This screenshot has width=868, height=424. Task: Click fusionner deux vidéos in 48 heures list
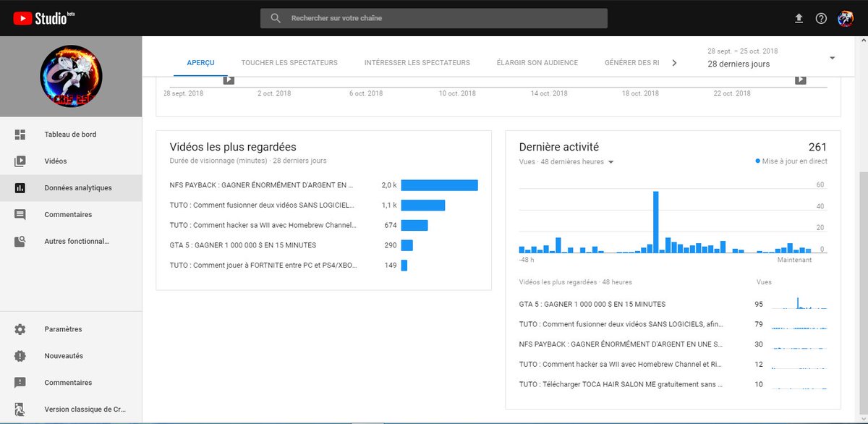(x=621, y=324)
